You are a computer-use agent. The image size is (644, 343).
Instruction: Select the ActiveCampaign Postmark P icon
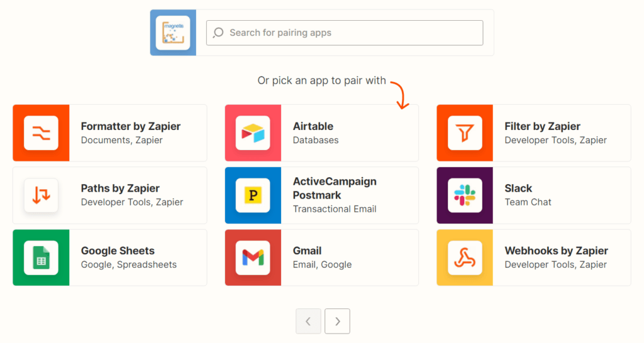pyautogui.click(x=253, y=195)
